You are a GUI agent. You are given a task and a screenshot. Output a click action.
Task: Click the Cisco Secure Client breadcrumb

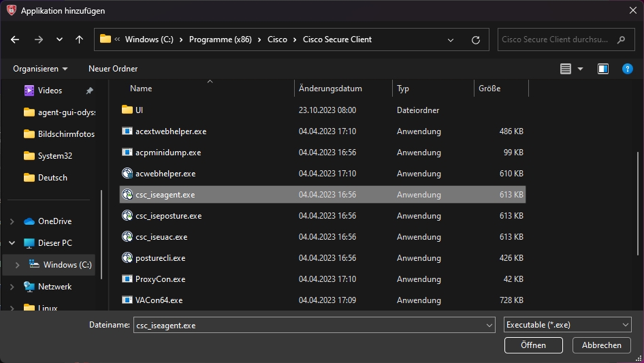point(337,40)
